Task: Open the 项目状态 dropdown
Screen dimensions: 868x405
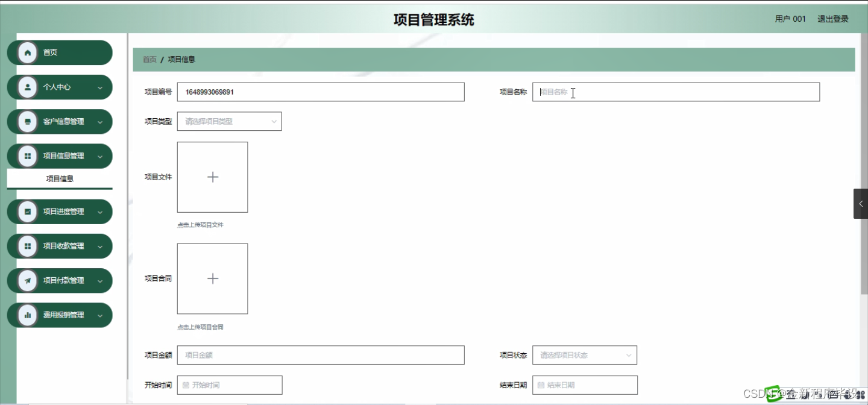Action: 584,355
